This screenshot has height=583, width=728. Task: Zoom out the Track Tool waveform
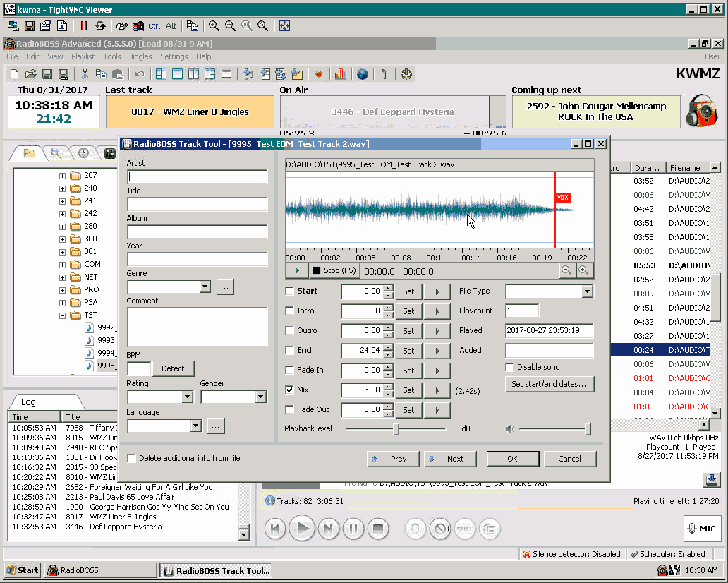coord(566,270)
